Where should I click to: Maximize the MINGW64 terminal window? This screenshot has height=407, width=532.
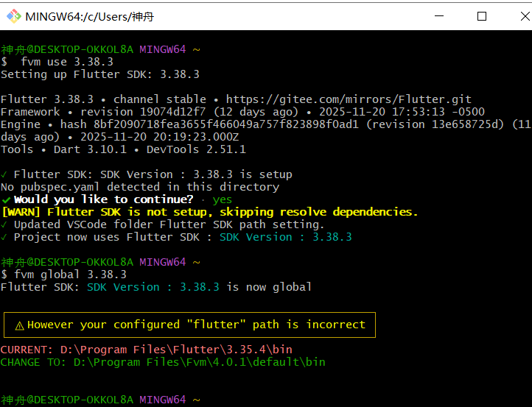coord(482,16)
